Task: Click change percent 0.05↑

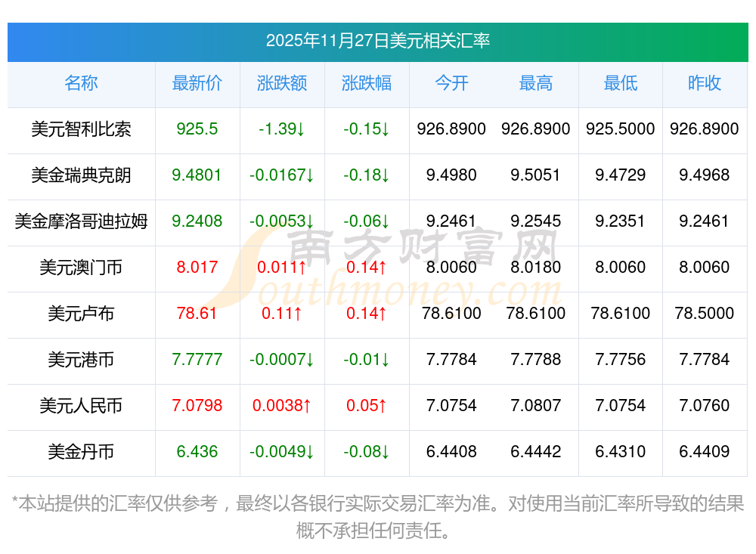Action: (x=367, y=406)
